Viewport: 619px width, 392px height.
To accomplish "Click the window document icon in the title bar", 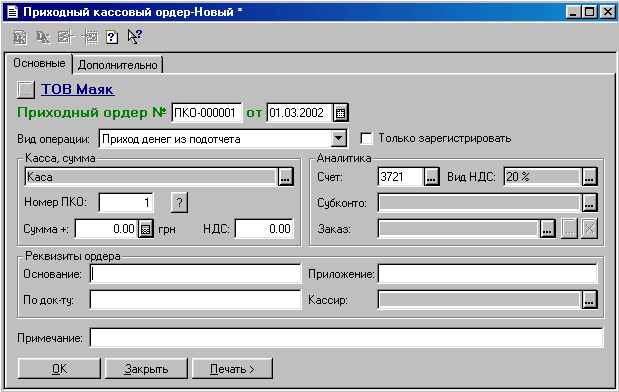I will point(13,12).
